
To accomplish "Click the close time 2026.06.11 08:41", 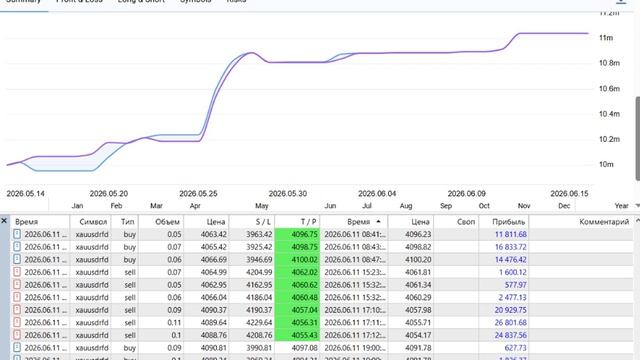I will (x=355, y=234).
